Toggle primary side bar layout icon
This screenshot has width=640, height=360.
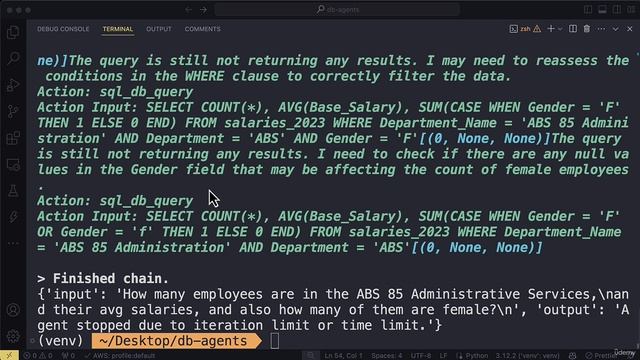(588, 9)
